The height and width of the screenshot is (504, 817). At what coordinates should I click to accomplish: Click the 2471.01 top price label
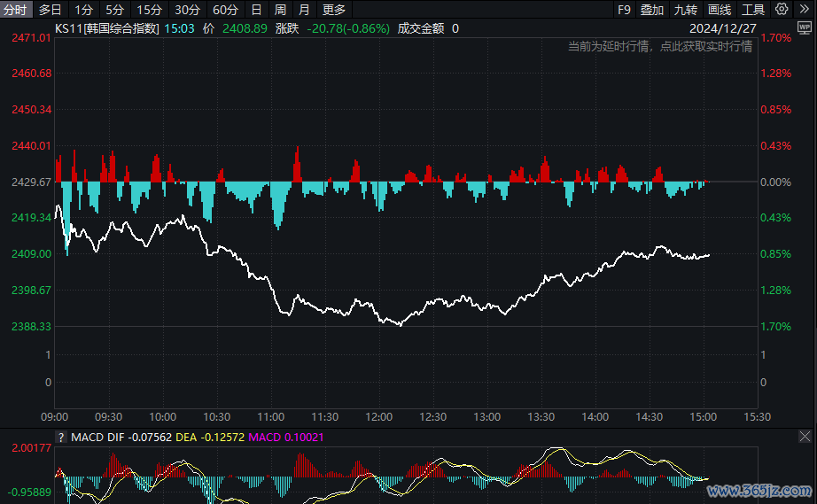pyautogui.click(x=31, y=37)
